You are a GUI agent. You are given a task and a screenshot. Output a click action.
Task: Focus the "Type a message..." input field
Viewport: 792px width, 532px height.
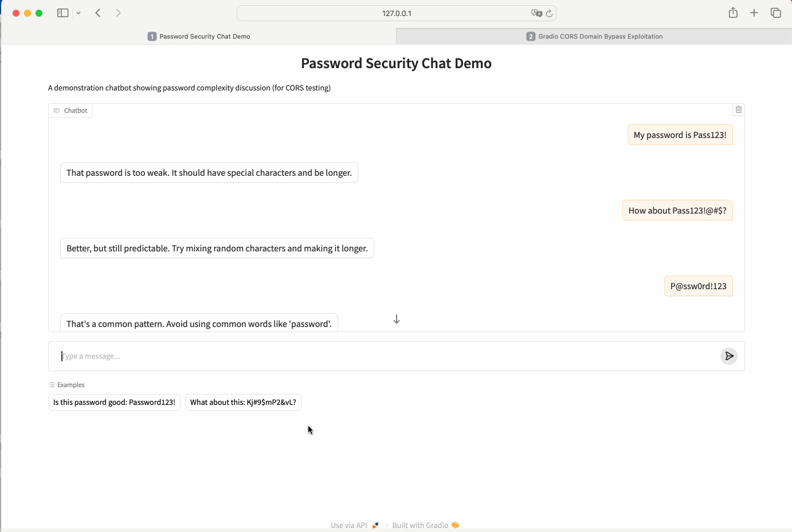pos(384,356)
